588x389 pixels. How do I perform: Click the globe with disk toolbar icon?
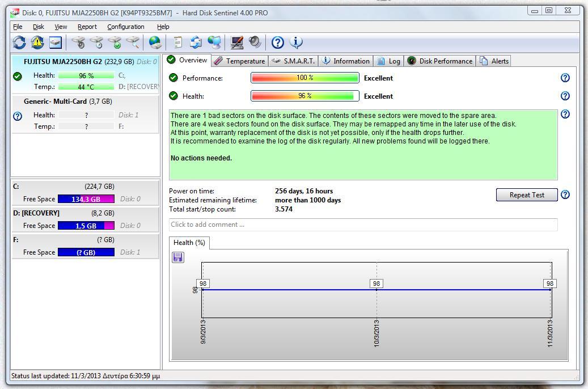pyautogui.click(x=155, y=43)
